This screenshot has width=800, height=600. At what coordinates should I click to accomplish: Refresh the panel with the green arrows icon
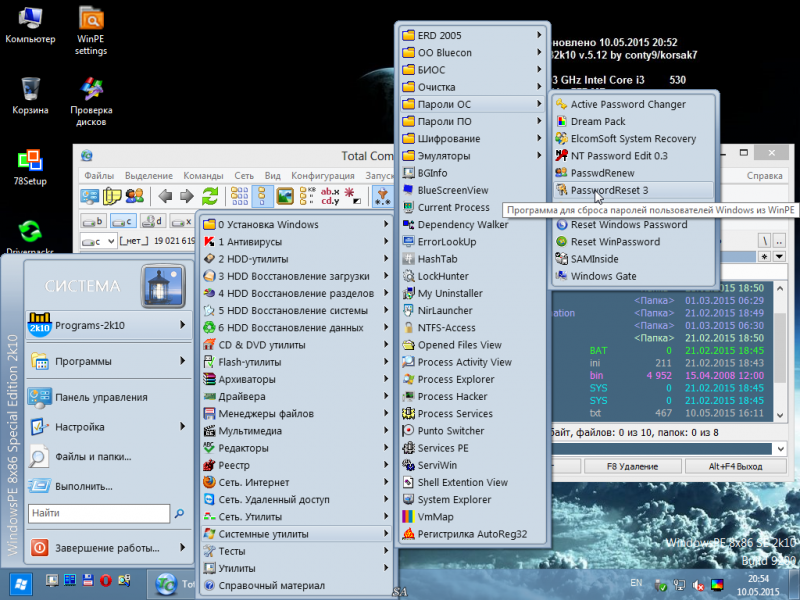click(x=210, y=196)
